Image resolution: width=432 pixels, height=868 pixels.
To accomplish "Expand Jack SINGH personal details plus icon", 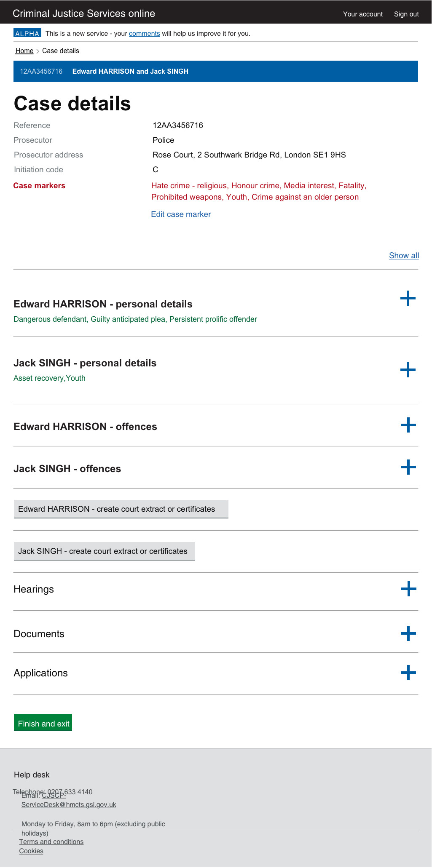I will [x=408, y=370].
